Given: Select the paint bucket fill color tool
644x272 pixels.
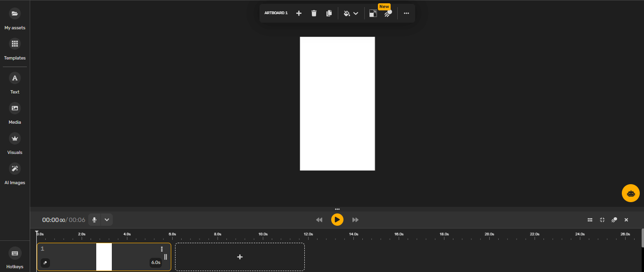Looking at the screenshot, I should (347, 13).
